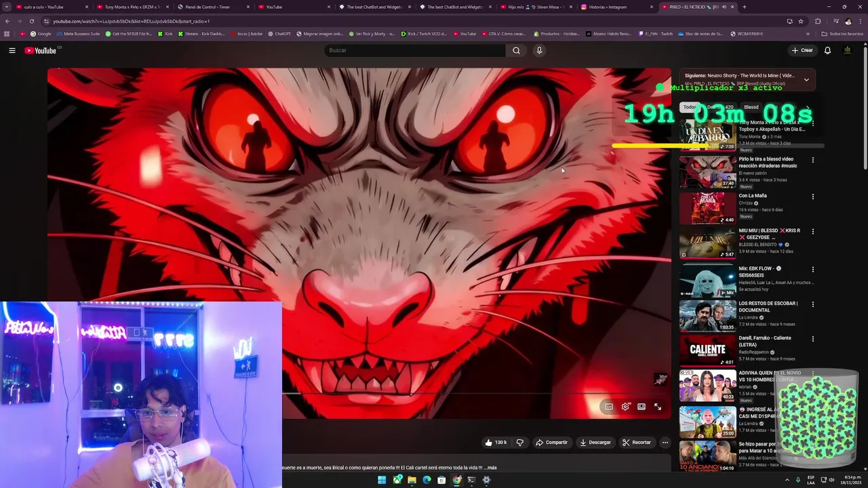Enter fullscreen on the video player
Viewport: 868px width, 488px height.
(x=658, y=407)
